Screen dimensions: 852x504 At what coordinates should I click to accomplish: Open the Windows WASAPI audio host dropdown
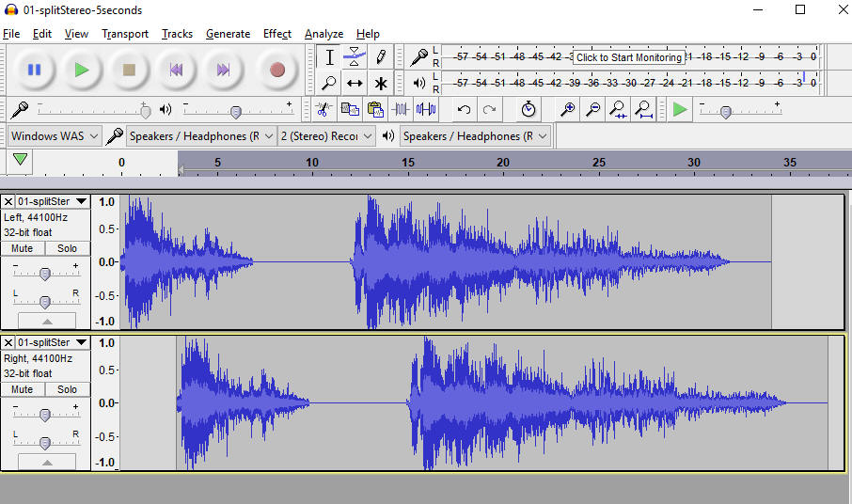[55, 136]
